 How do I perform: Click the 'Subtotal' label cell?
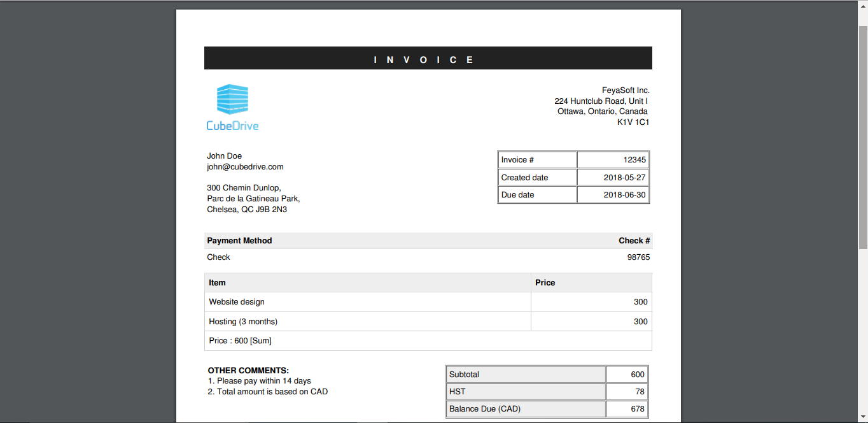point(526,375)
